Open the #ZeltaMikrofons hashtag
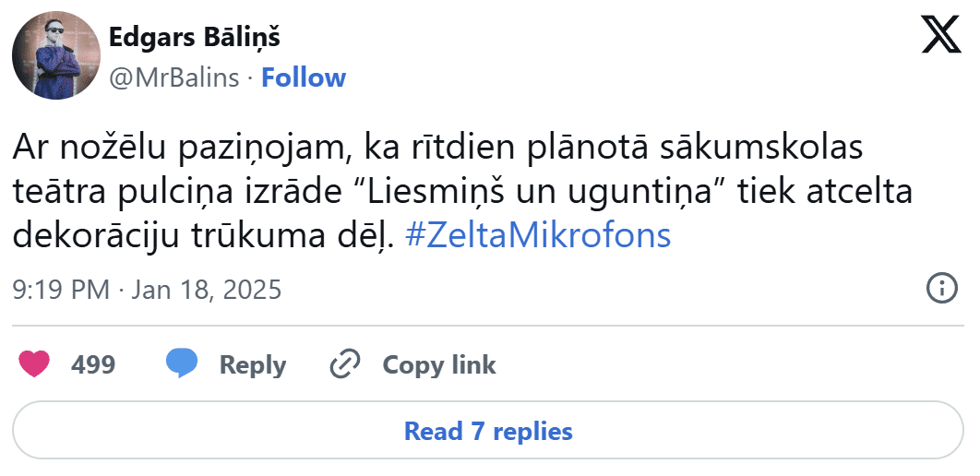Screen dimensions: 980x476 537,235
